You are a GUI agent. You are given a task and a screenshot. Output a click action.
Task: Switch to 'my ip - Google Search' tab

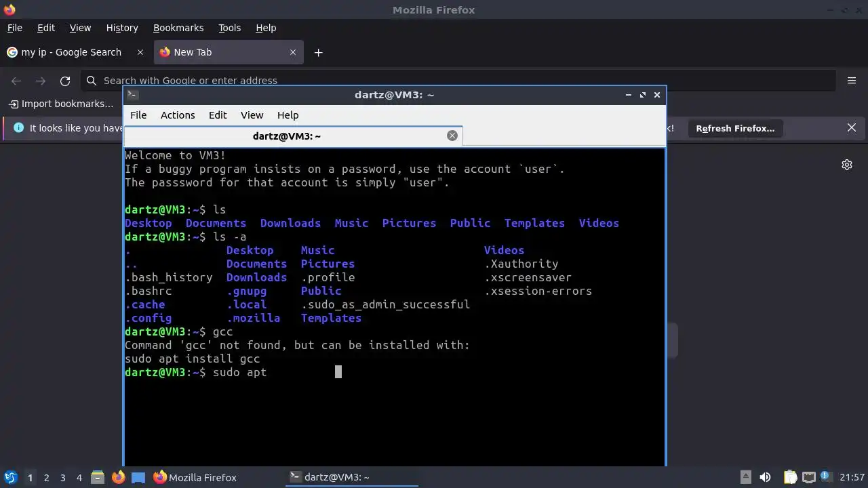[x=76, y=52]
